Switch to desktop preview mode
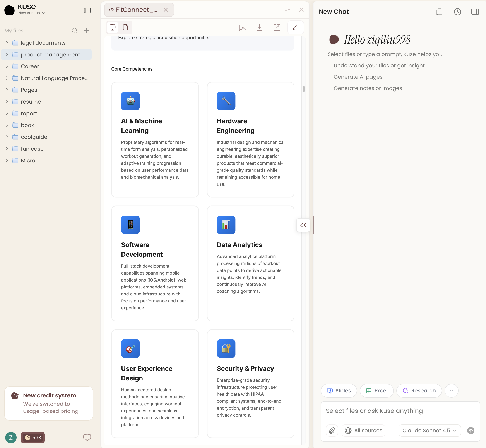486x448 pixels. (112, 27)
